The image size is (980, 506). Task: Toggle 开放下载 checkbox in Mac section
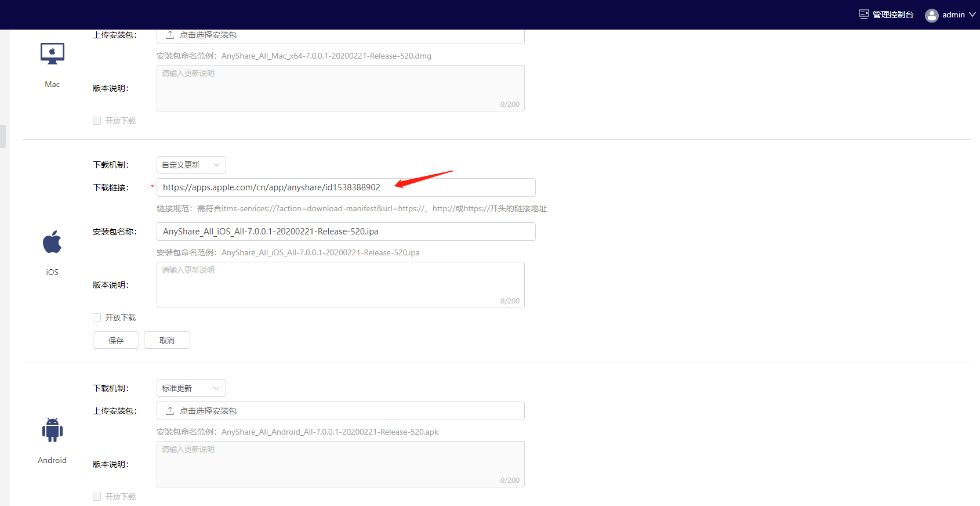tap(97, 121)
